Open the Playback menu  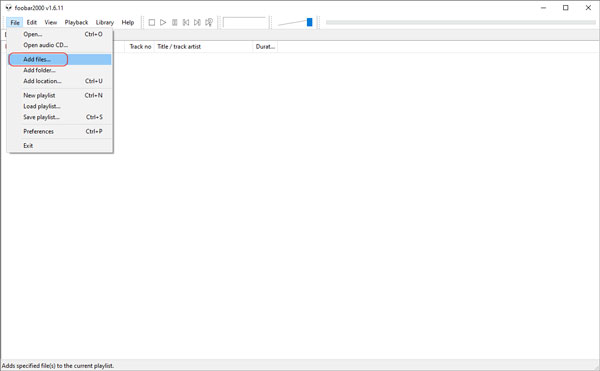(76, 23)
